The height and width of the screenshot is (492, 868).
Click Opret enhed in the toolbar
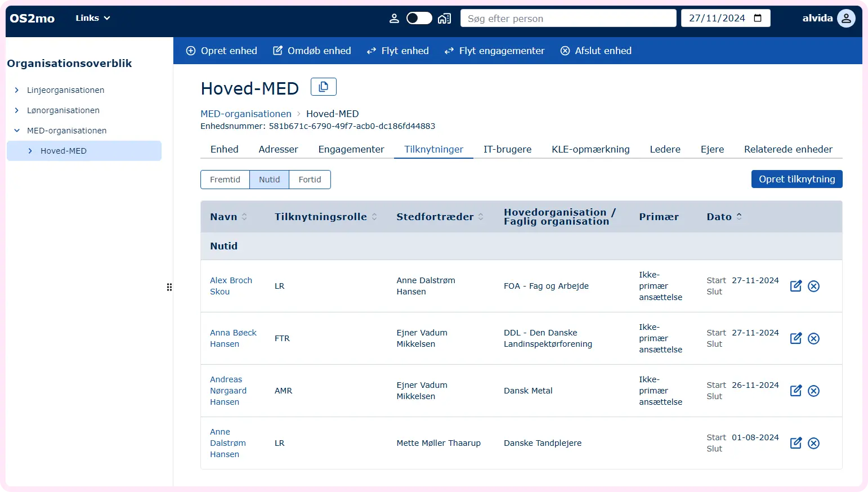coord(222,51)
